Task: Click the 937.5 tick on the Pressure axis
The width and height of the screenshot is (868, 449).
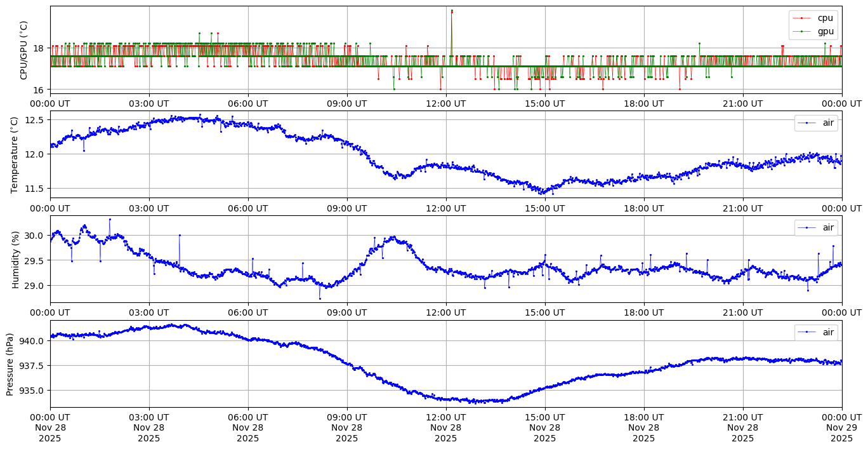Action: click(30, 365)
